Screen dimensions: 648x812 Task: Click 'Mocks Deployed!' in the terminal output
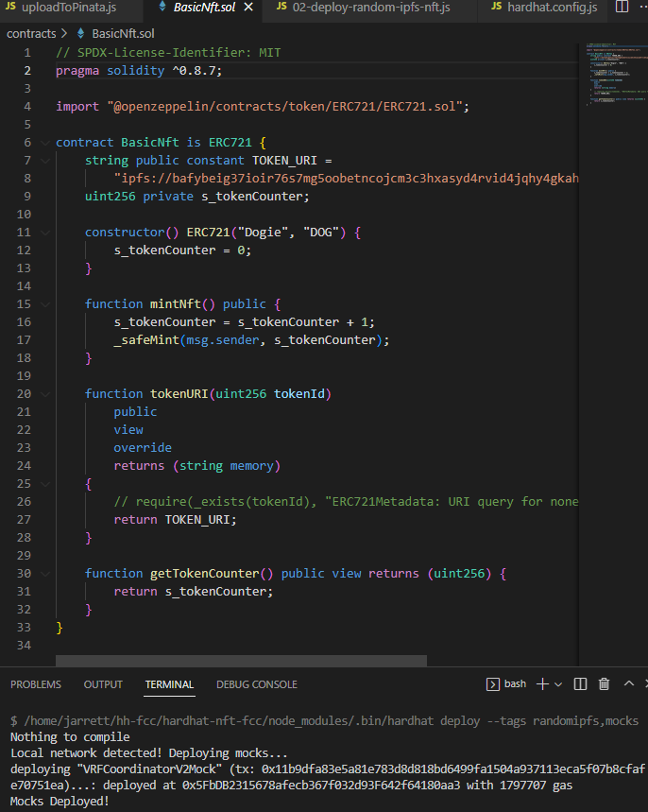click(x=60, y=802)
